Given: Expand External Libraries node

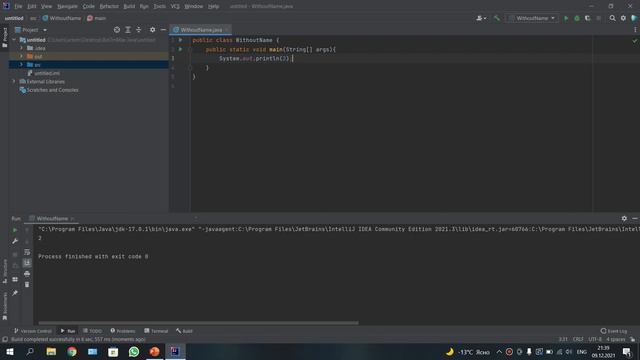Looking at the screenshot, I should pyautogui.click(x=14, y=82).
